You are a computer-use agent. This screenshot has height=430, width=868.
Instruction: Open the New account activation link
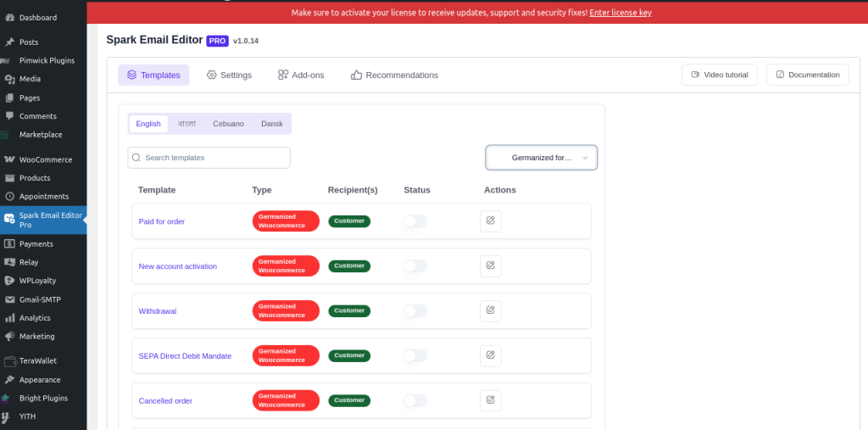pyautogui.click(x=178, y=266)
